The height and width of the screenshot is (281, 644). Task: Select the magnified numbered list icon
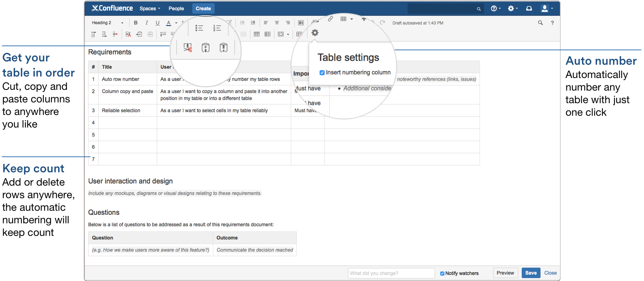click(217, 28)
